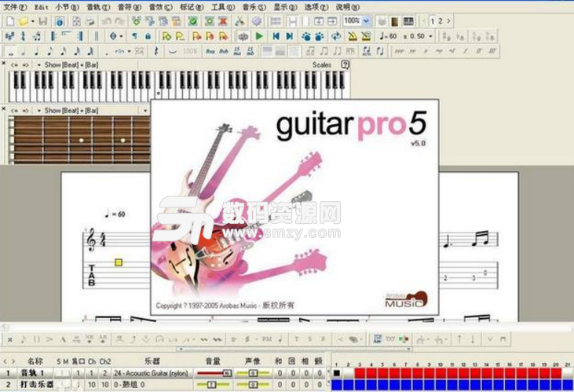Click the yellow open folder icon
The image size is (574, 392).
(24, 21)
